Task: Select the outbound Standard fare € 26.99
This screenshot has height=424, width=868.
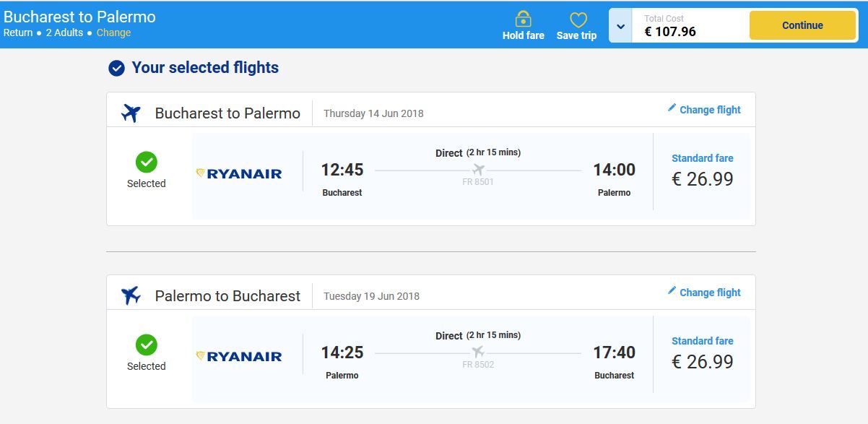Action: (703, 171)
